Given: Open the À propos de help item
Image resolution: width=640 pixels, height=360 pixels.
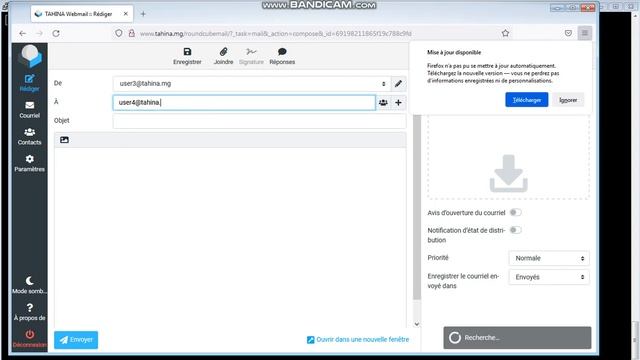Looking at the screenshot, I should click(x=29, y=312).
